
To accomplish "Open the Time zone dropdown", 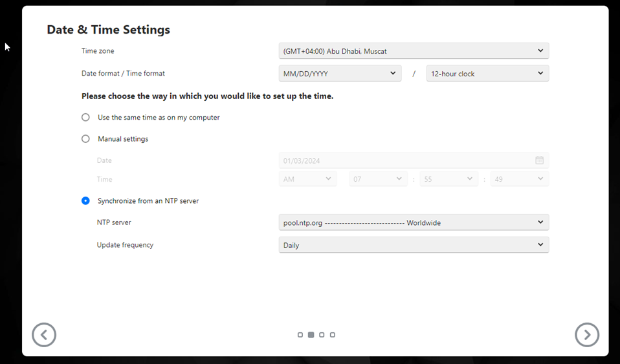I will [414, 51].
